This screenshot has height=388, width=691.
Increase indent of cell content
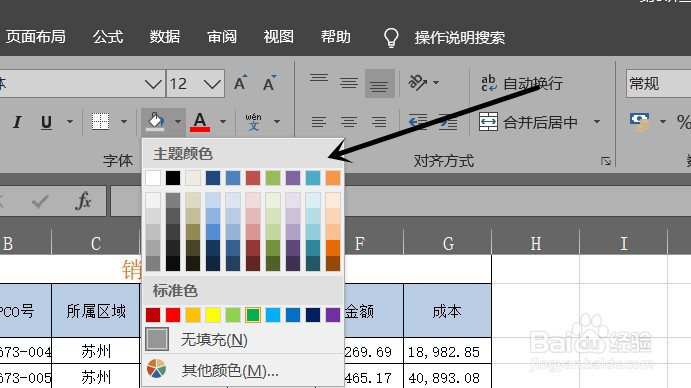[448, 122]
